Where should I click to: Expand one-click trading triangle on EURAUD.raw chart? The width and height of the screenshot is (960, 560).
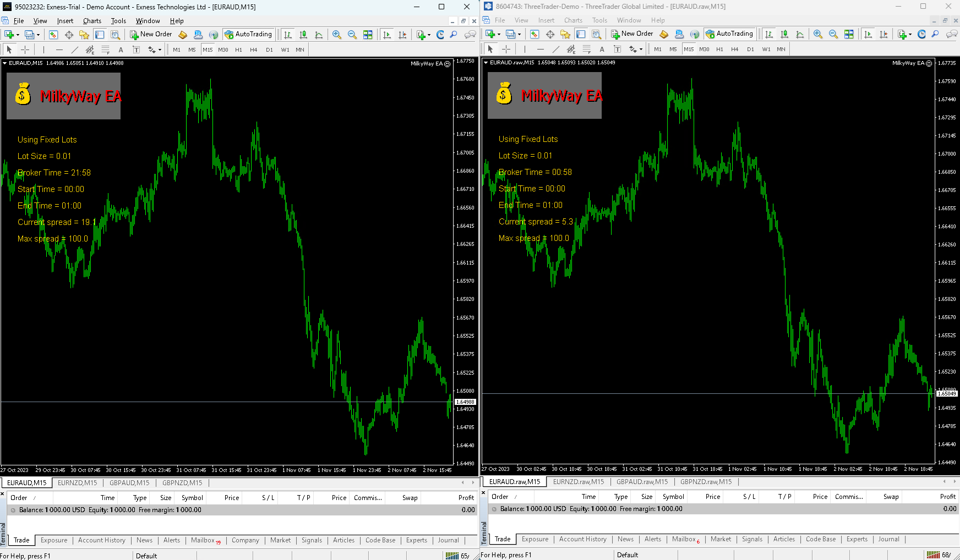pyautogui.click(x=486, y=63)
